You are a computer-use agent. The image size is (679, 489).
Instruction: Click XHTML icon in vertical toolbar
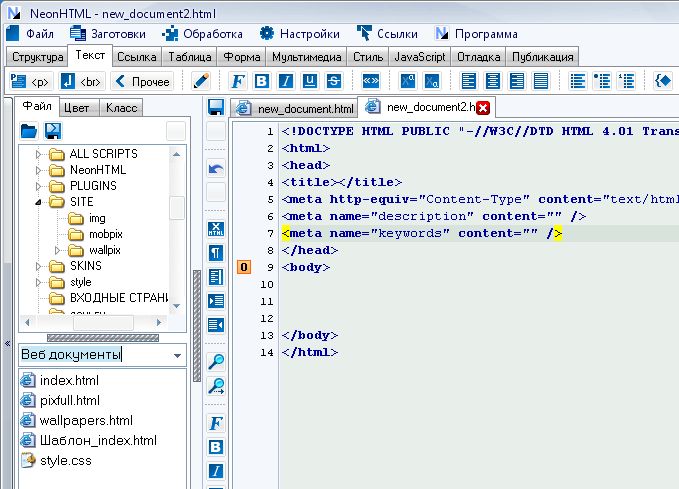[x=216, y=229]
